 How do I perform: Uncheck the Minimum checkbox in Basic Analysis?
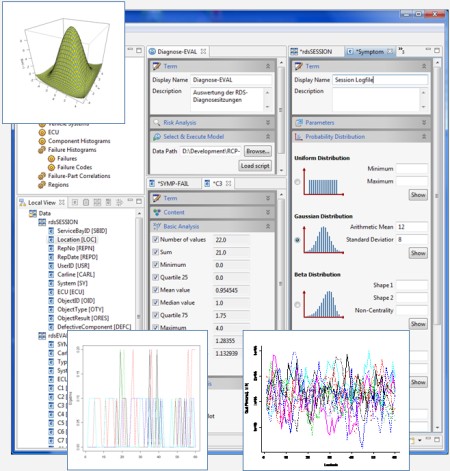[x=155, y=265]
